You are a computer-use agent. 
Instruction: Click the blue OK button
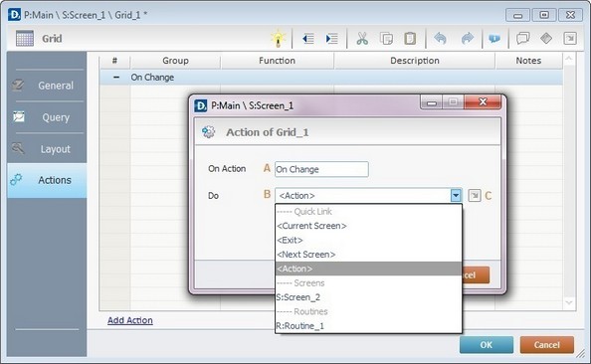point(487,345)
